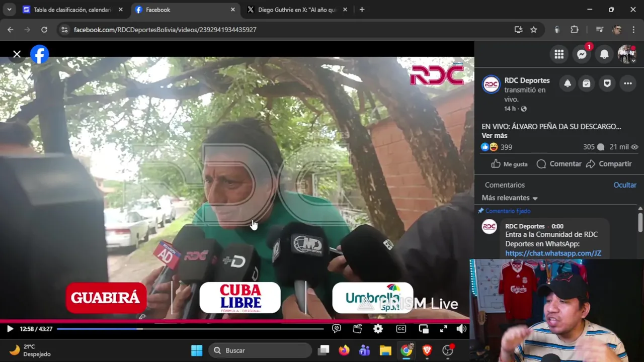View the 399 reactions list
The width and height of the screenshot is (644, 362).
tap(497, 147)
